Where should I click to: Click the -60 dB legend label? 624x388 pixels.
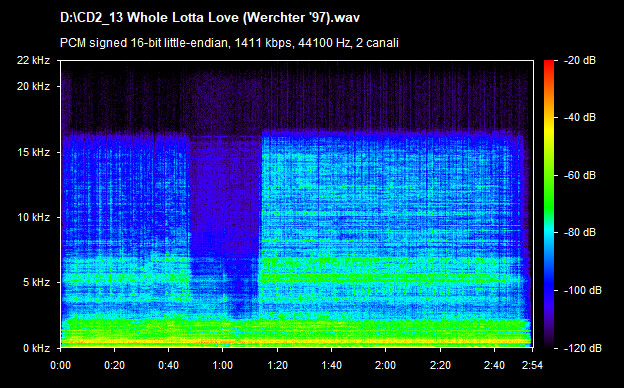click(x=580, y=175)
